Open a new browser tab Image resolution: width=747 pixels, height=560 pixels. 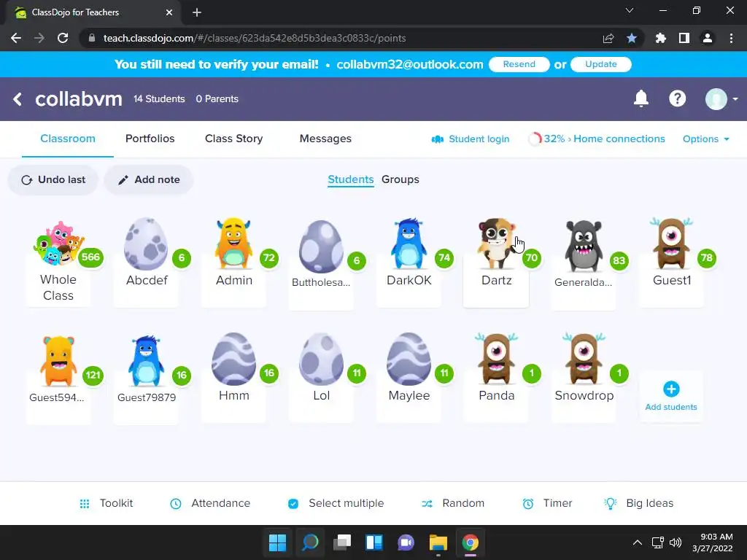pyautogui.click(x=197, y=12)
